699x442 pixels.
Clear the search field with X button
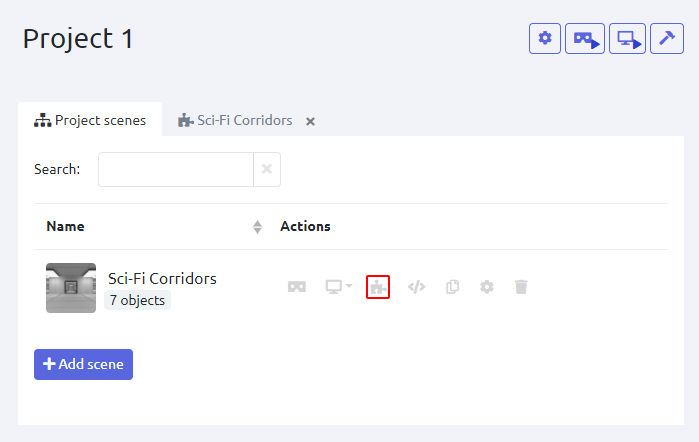tap(267, 169)
